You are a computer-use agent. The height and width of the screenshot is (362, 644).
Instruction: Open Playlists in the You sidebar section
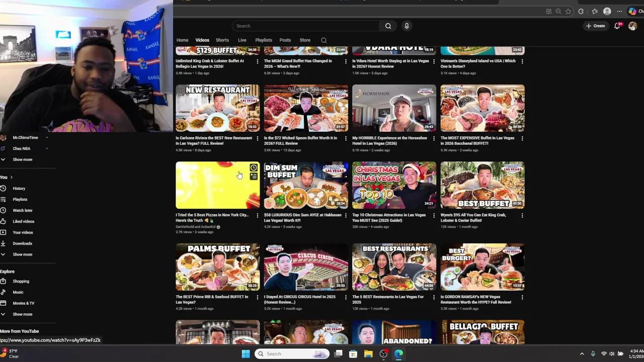pos(20,200)
